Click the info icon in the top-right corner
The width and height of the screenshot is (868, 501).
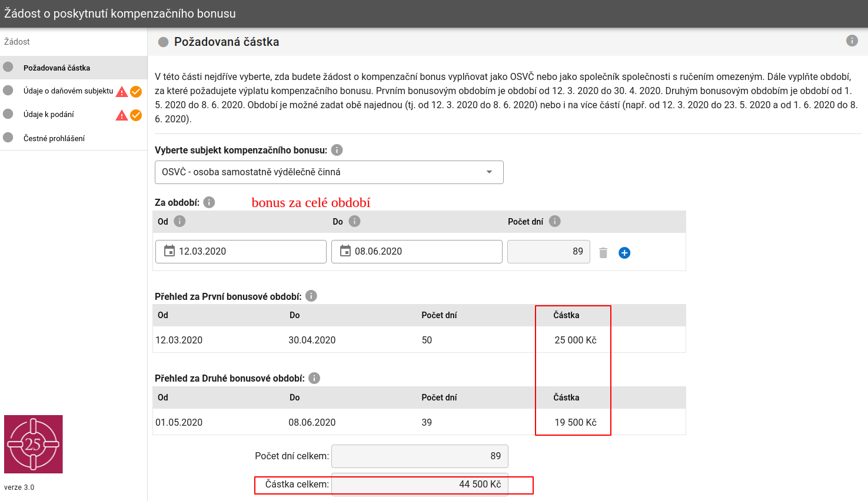click(x=852, y=41)
